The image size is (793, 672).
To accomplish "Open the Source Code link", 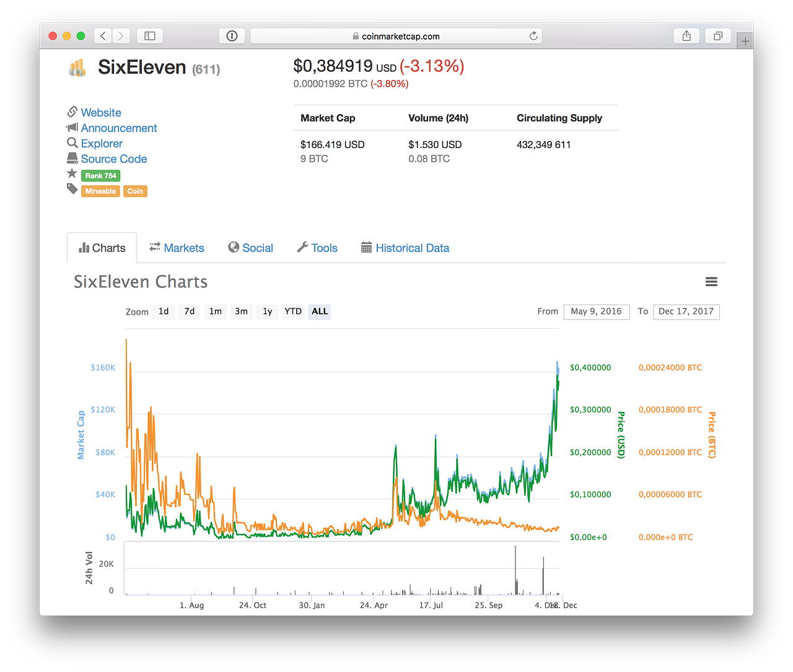I will [114, 159].
